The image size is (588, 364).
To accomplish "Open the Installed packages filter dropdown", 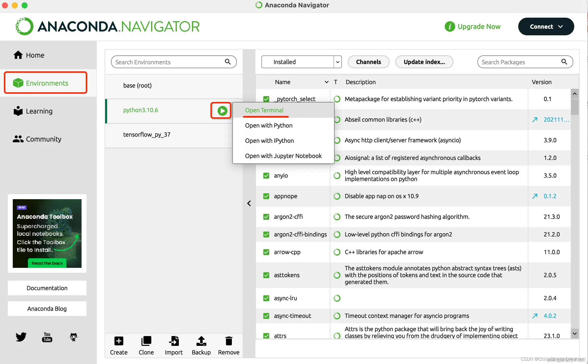I will (x=301, y=62).
